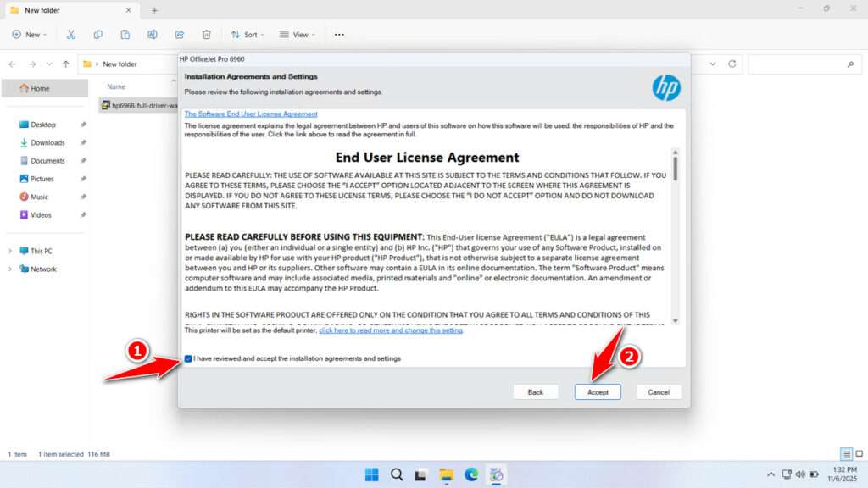Click the Pictures folder in the sidebar
This screenshot has height=488, width=868.
point(42,179)
